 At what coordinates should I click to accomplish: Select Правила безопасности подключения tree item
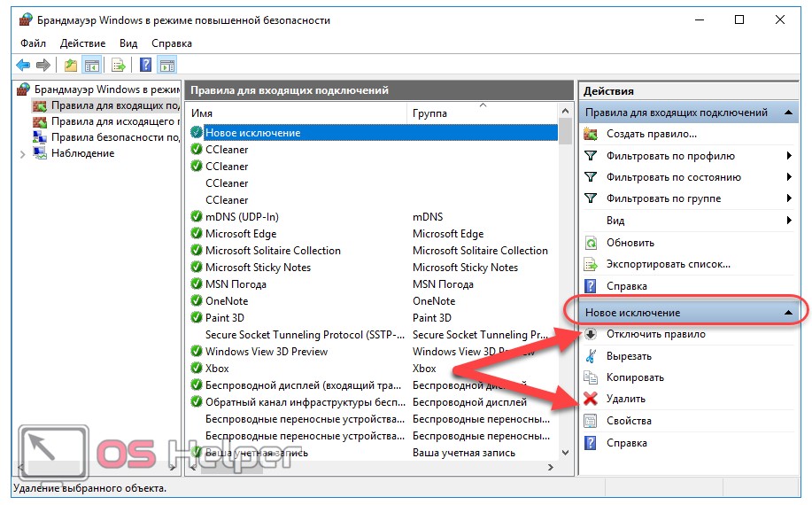click(115, 137)
